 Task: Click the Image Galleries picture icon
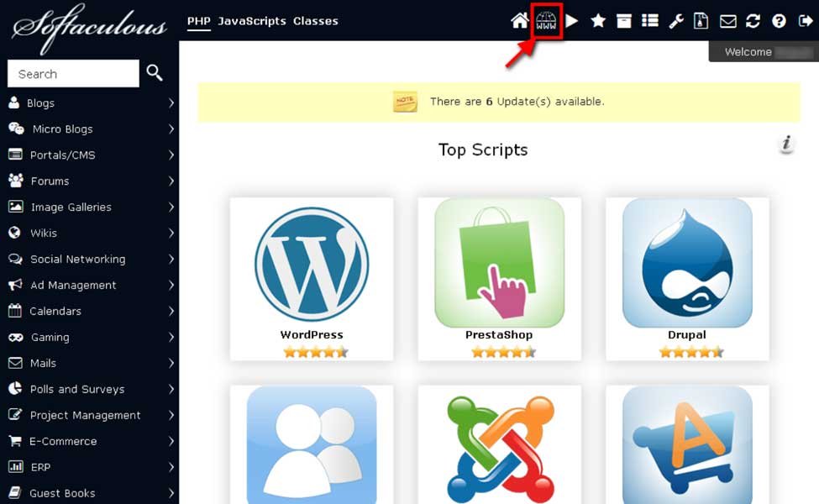[x=16, y=207]
